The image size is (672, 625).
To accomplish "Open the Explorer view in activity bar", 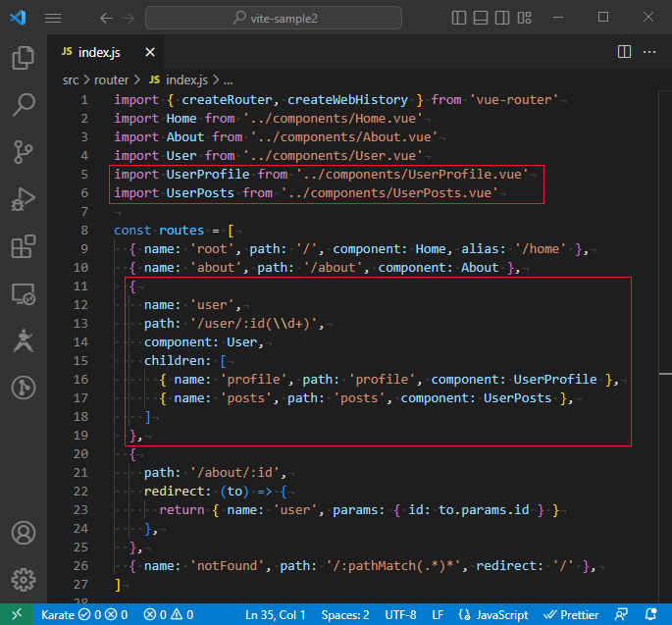I will click(x=24, y=58).
